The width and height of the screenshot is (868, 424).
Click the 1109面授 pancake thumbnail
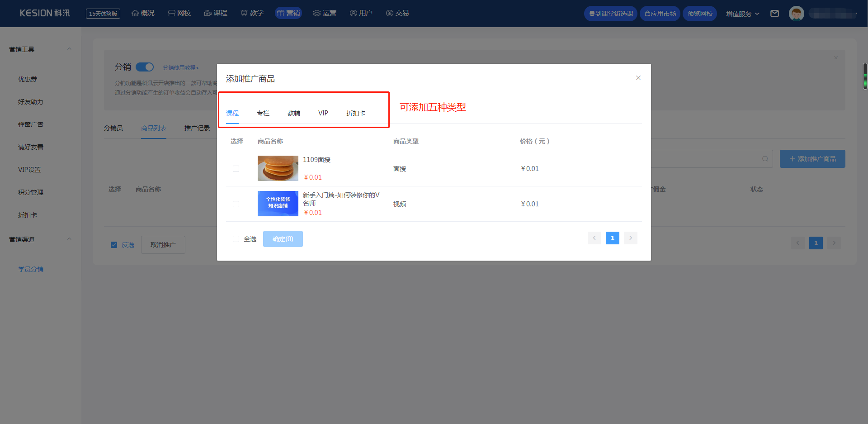[278, 168]
